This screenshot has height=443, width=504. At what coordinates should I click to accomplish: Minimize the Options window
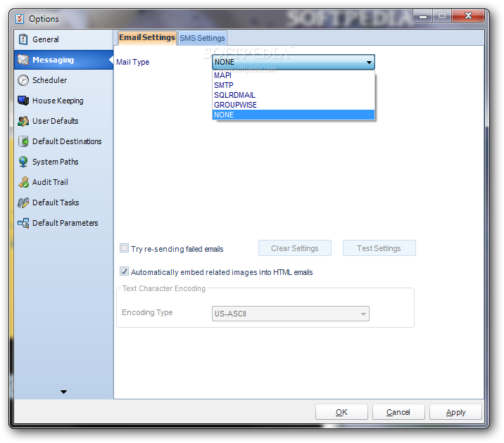point(423,15)
